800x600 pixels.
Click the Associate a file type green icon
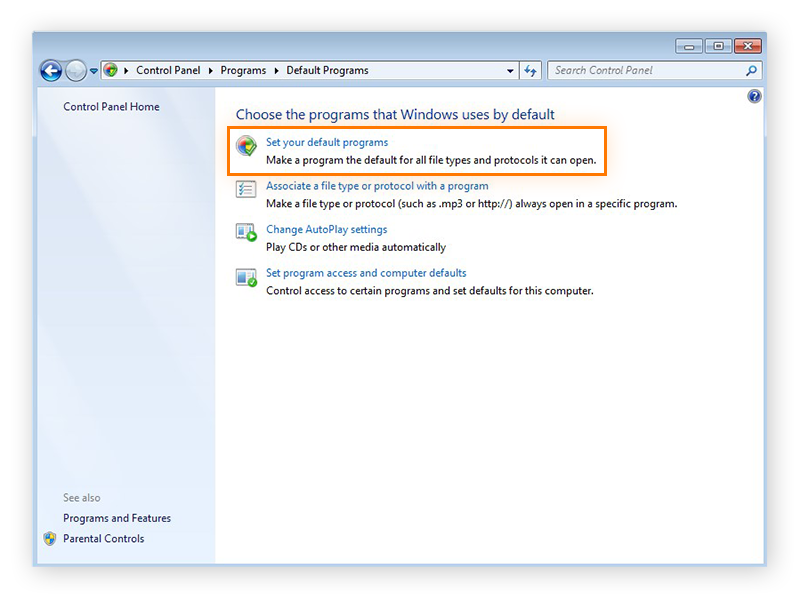[245, 189]
